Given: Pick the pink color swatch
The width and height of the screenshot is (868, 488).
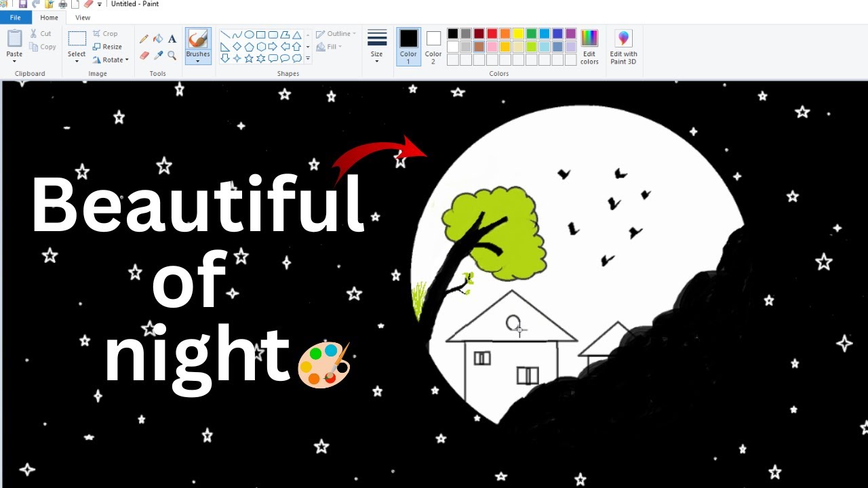Looking at the screenshot, I should click(492, 47).
